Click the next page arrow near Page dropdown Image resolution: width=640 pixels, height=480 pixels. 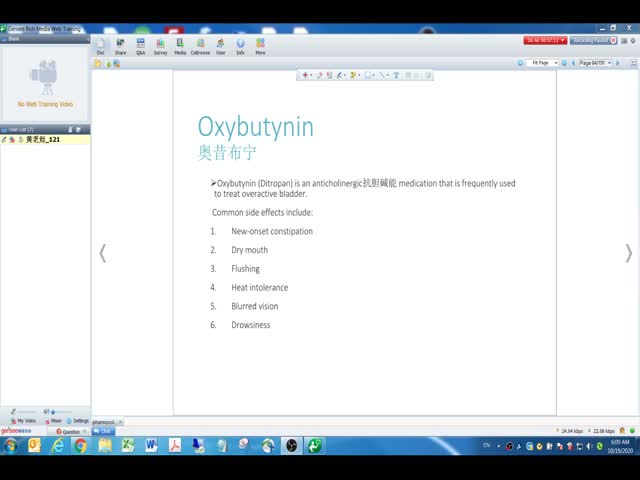pos(618,63)
